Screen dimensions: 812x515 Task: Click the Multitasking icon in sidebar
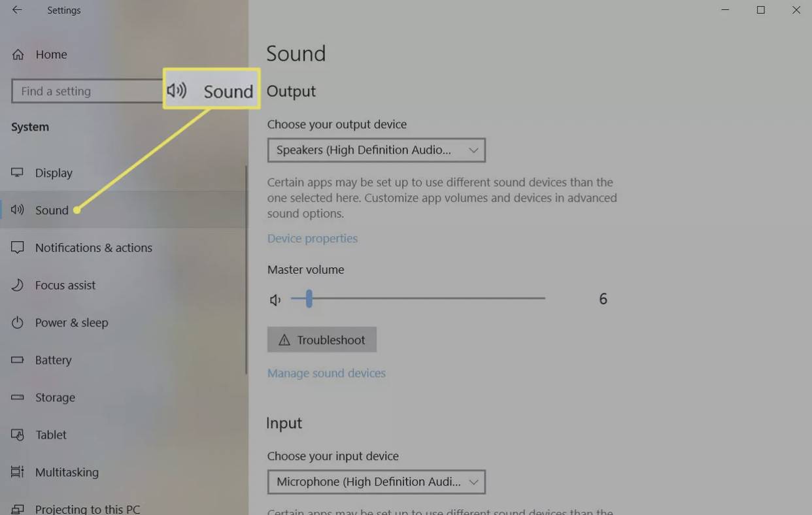pyautogui.click(x=18, y=472)
